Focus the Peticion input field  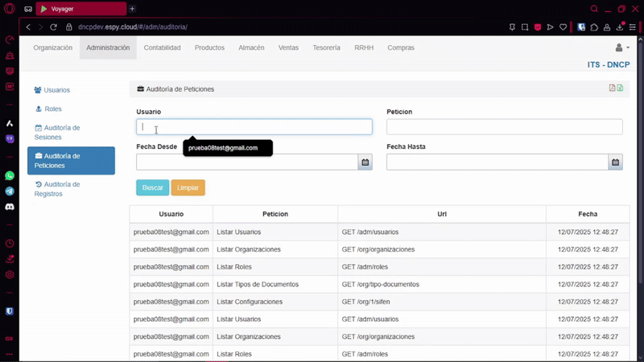coord(504,127)
